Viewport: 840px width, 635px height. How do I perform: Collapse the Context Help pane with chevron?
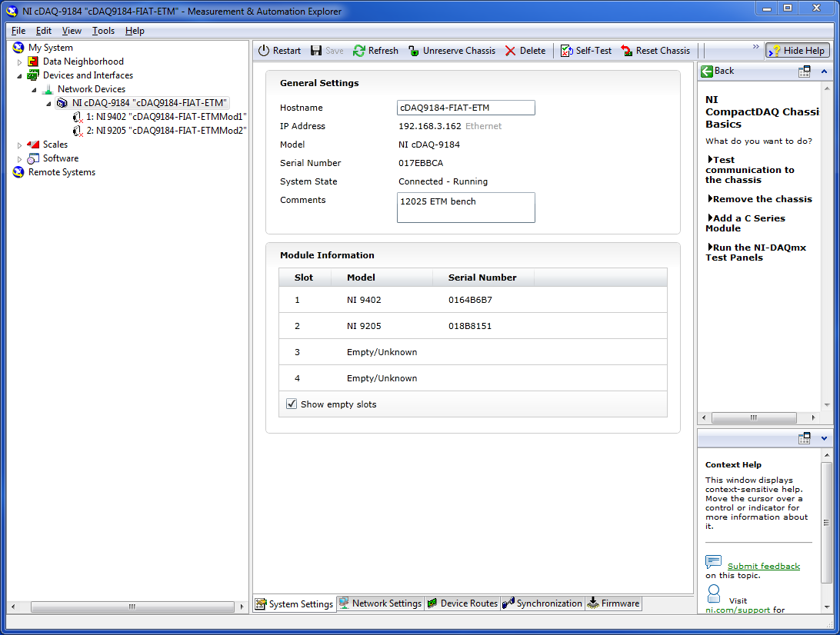click(x=824, y=438)
